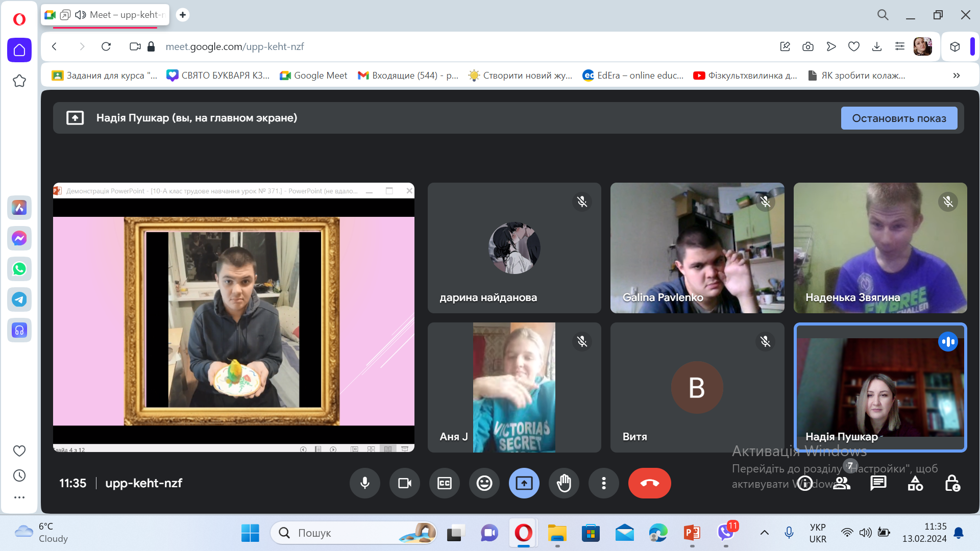
Task: Select Надія Пушкар self-view tile
Action: click(880, 387)
